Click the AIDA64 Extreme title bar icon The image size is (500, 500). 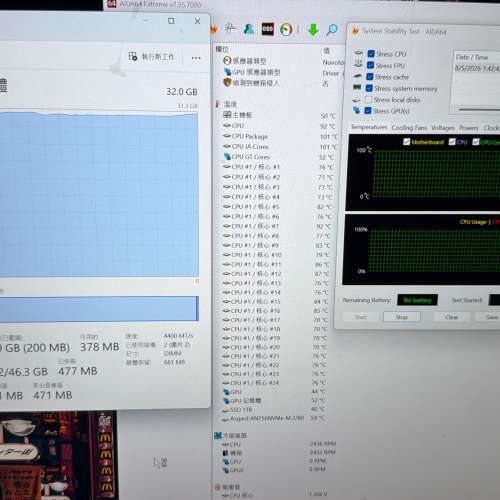click(x=112, y=4)
